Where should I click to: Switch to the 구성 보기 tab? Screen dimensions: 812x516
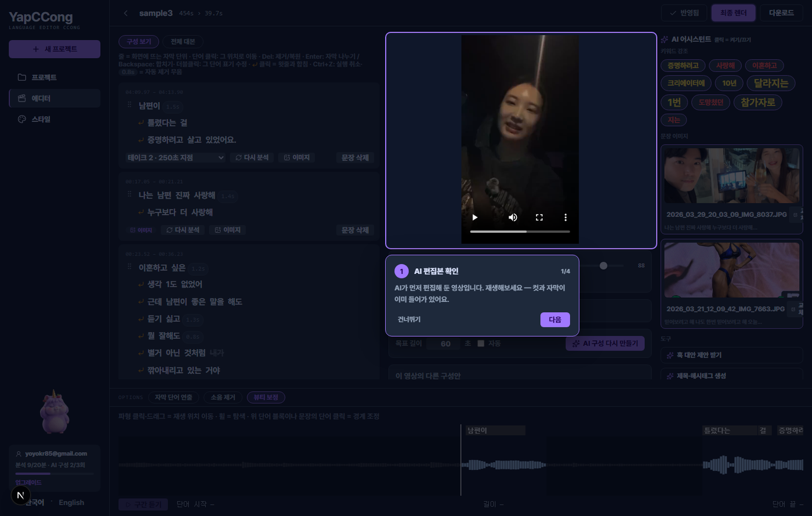(139, 42)
